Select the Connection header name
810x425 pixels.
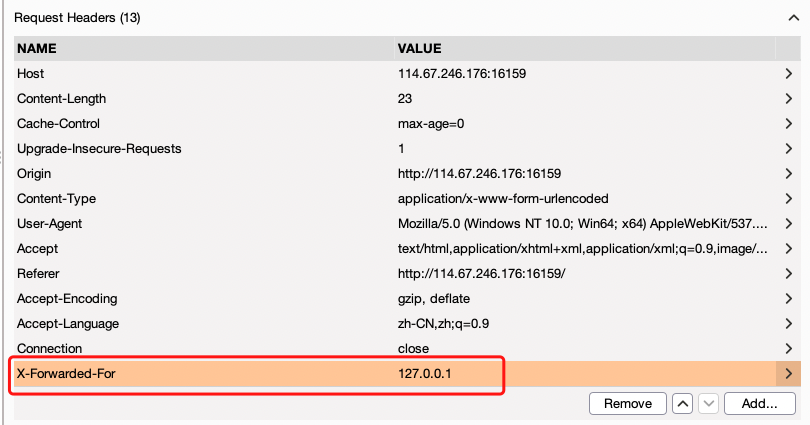pyautogui.click(x=50, y=349)
